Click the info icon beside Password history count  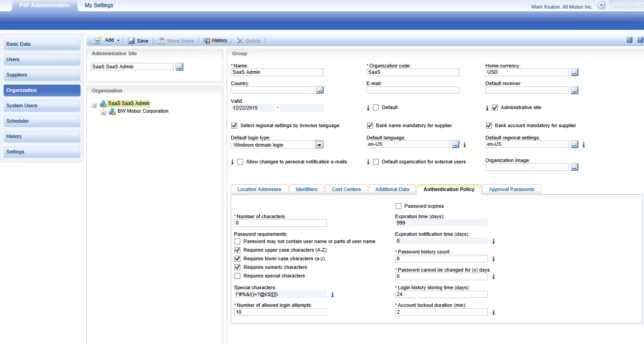493,258
